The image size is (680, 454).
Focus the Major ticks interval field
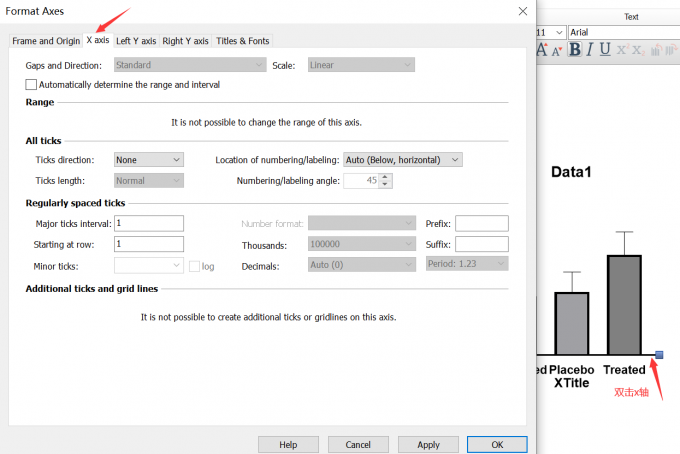pos(149,223)
